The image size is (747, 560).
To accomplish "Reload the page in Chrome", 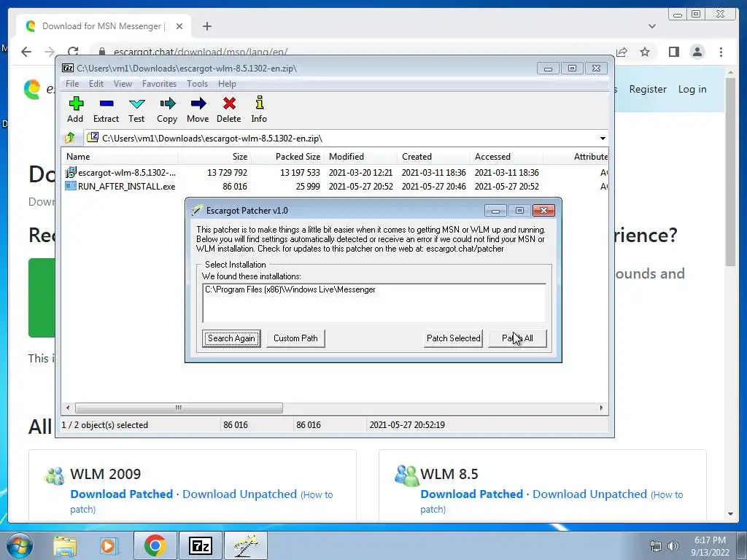I will pos(73,52).
